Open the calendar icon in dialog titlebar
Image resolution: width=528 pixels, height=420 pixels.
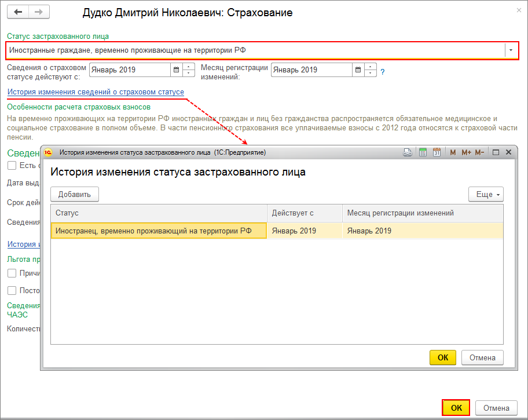(437, 152)
